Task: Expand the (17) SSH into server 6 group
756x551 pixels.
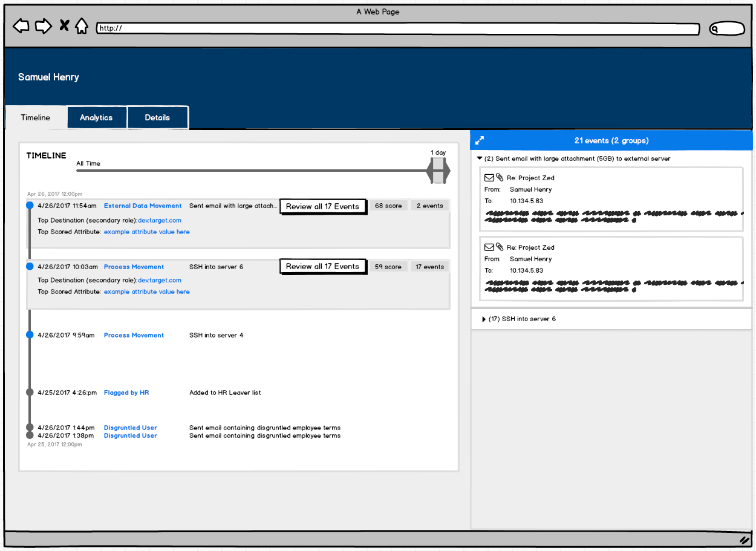Action: click(484, 319)
